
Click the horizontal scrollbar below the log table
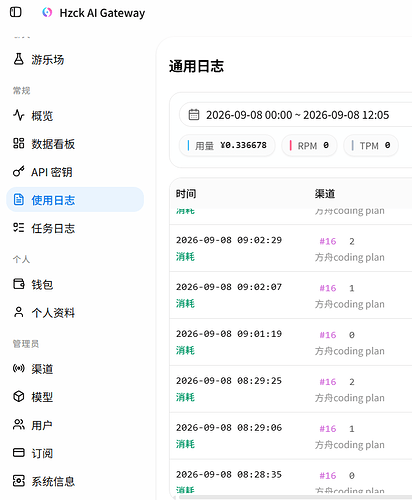click(x=295, y=497)
